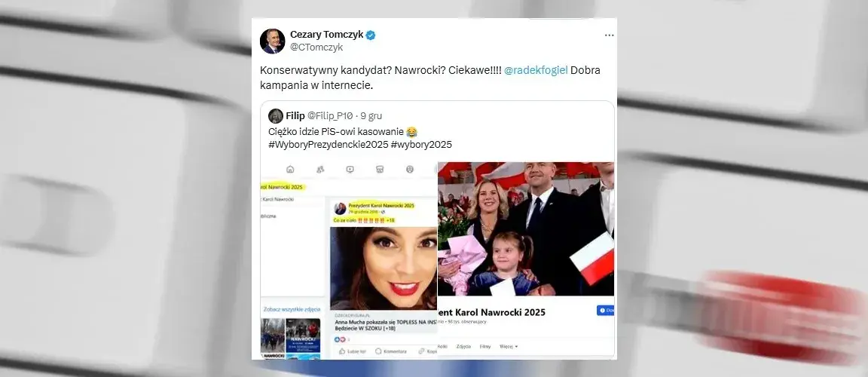
Task: Click the Facebook home icon
Action: click(x=290, y=170)
